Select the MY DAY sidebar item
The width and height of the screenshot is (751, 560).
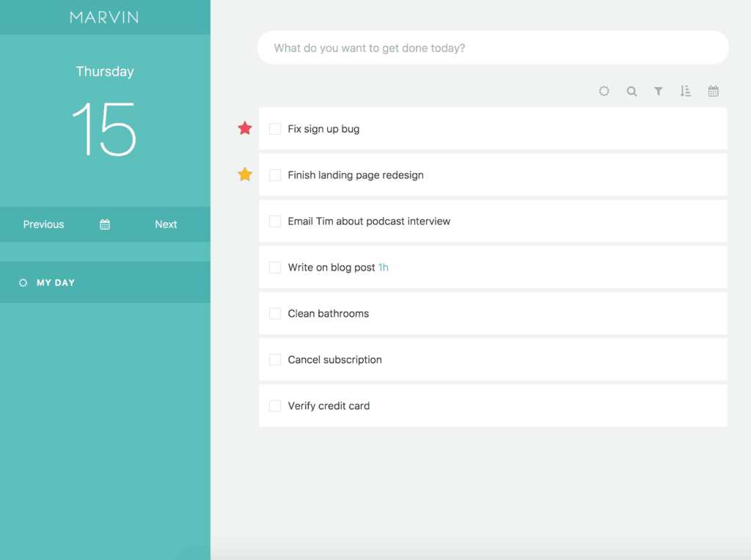(x=105, y=282)
